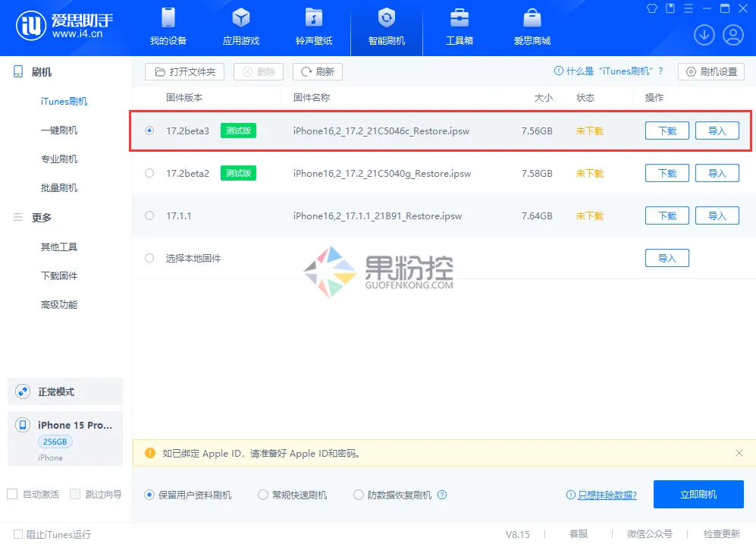Select 常规快速刷机 flash mode

[262, 494]
